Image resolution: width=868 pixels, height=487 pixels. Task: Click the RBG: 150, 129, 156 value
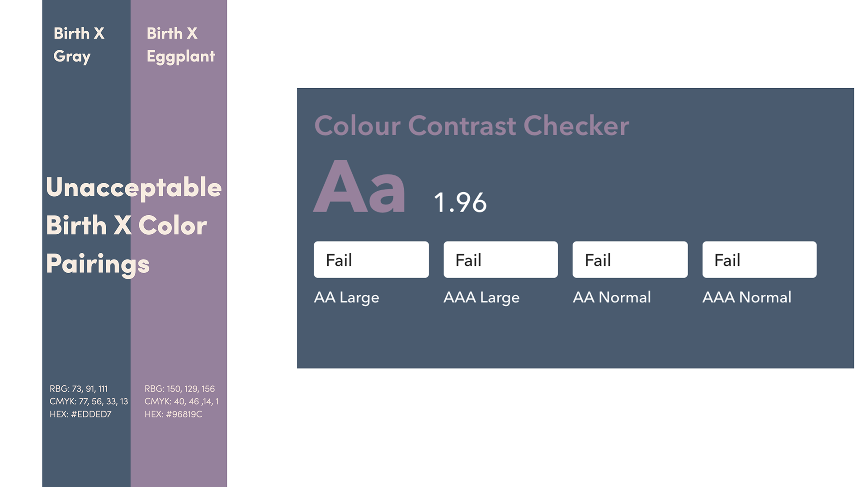point(179,389)
